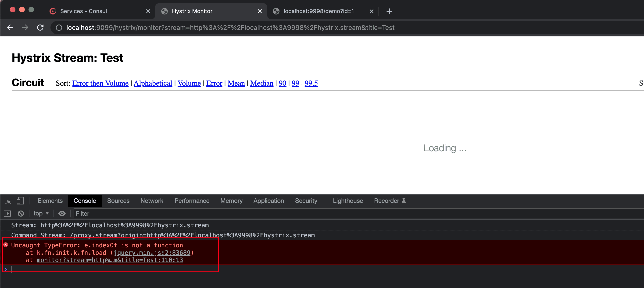Viewport: 644px width, 288px height.
Task: Open the Recorder panel
Action: click(390, 201)
